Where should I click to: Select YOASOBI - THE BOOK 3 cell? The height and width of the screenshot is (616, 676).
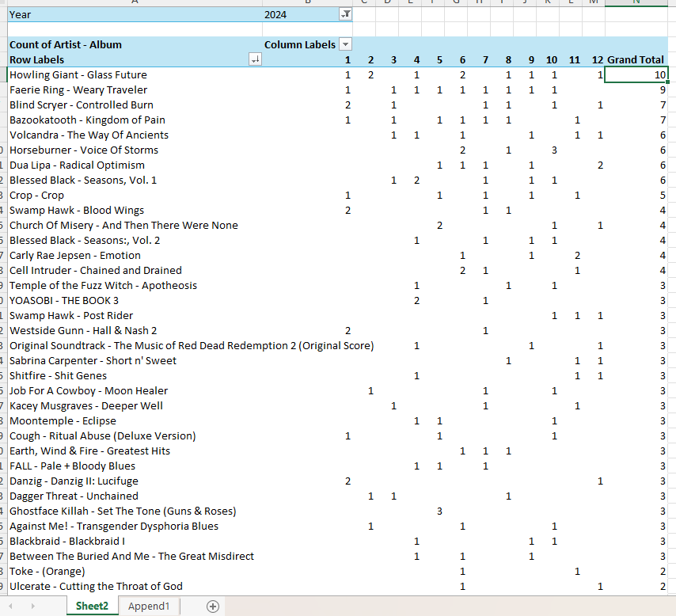coord(135,300)
